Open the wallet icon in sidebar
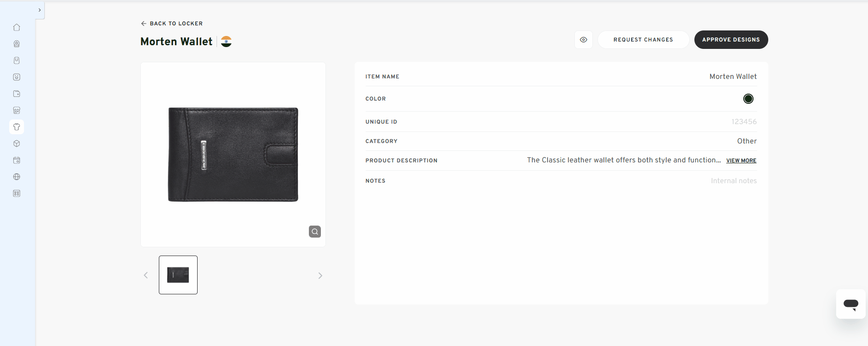Viewport: 868px width, 346px height. click(x=17, y=94)
